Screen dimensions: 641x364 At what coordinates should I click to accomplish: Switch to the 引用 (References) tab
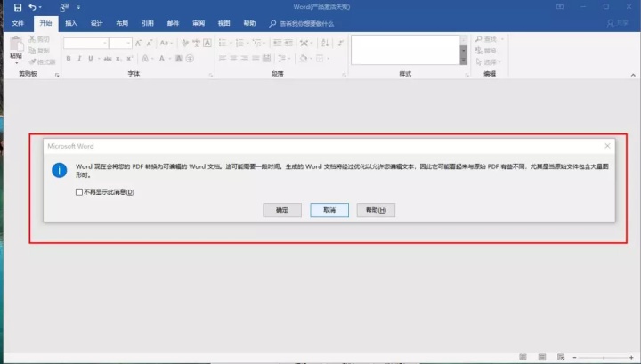pos(148,23)
